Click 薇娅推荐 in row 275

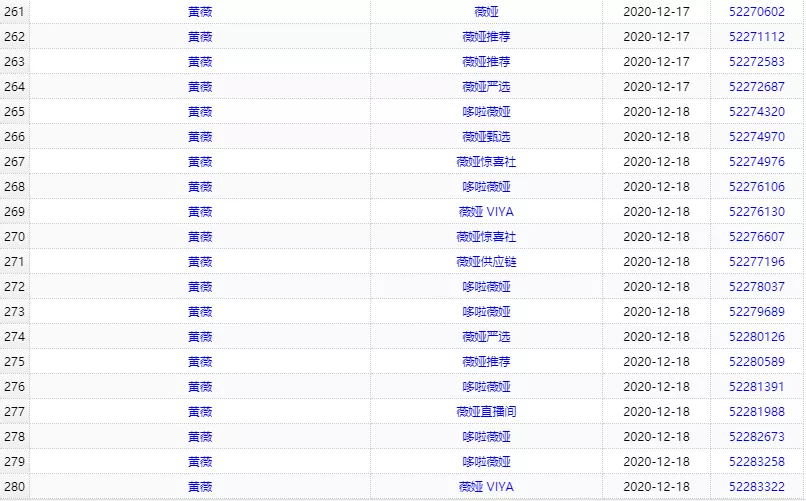[x=486, y=362]
